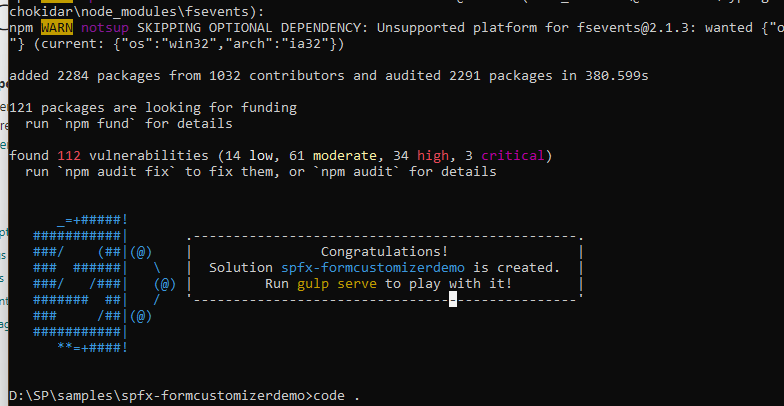Click the magenta 'critical' severity word
Screen dimensions: 784x406
coord(513,156)
